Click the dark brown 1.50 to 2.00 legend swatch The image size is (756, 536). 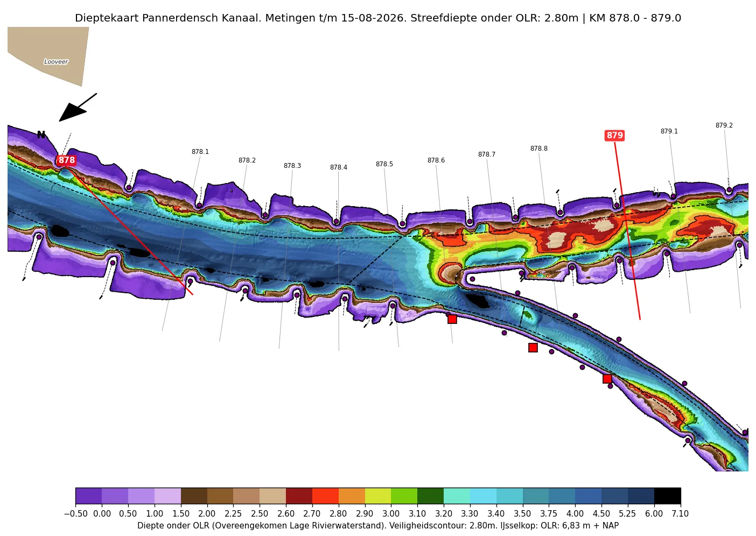(x=194, y=496)
